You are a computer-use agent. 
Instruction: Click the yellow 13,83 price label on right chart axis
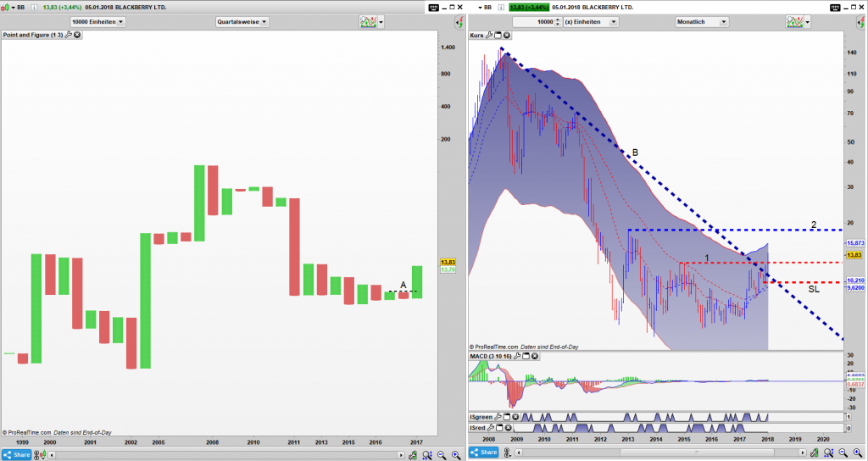(x=854, y=255)
